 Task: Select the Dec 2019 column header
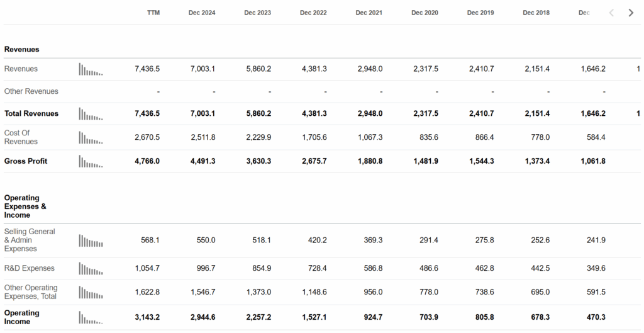pos(480,13)
